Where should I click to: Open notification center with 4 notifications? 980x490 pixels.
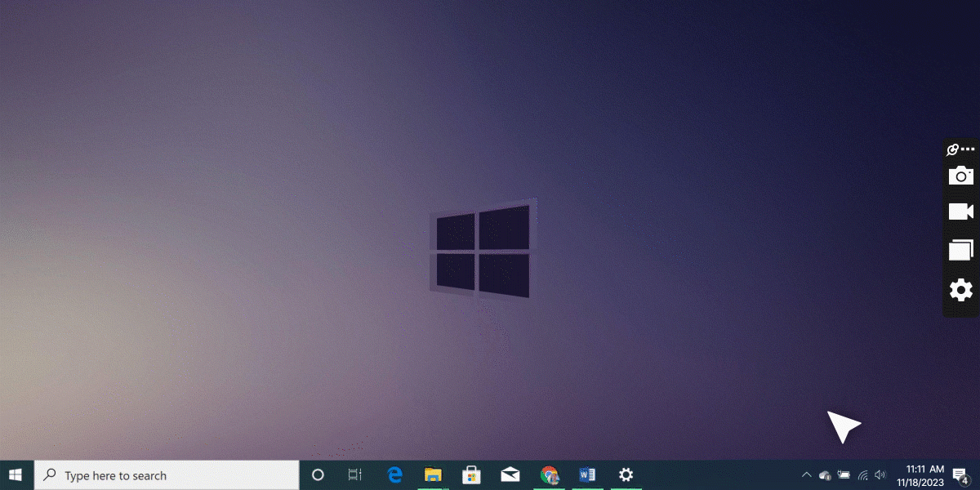pos(961,475)
